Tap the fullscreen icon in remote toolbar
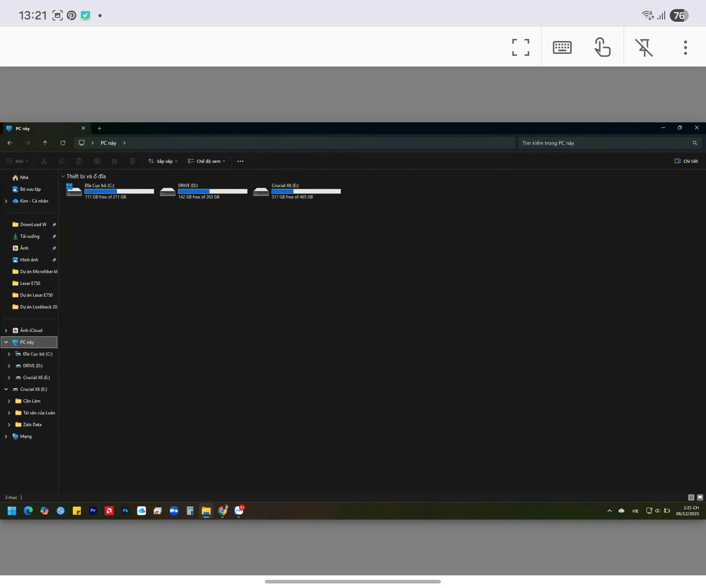706x588 pixels. (x=521, y=47)
